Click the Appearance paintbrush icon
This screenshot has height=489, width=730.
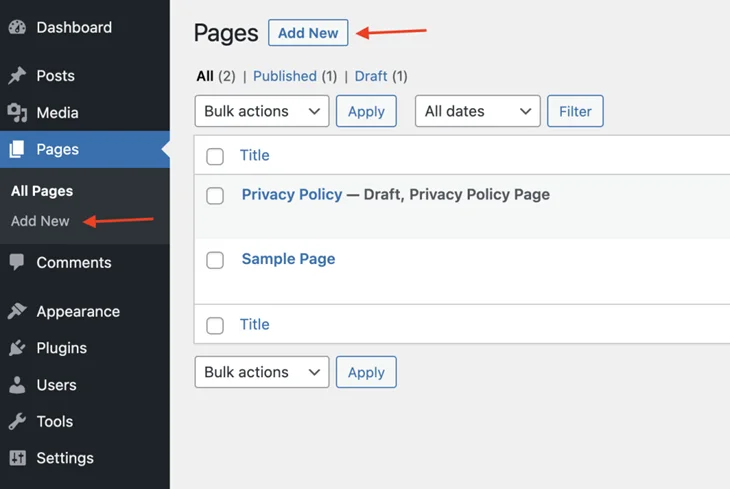[17, 311]
